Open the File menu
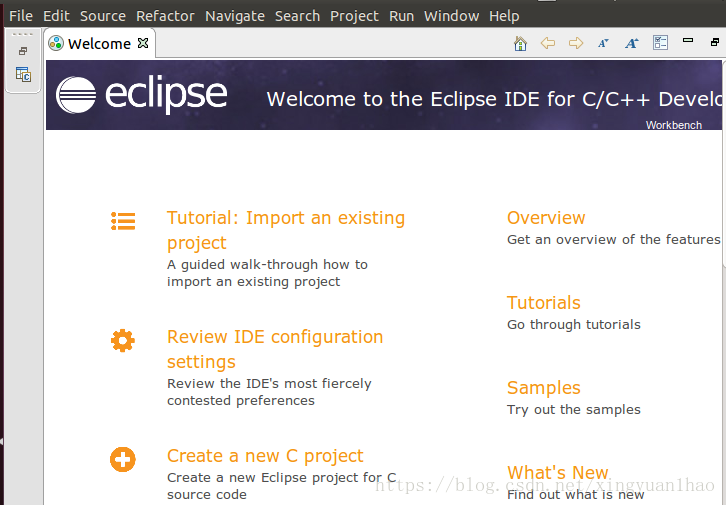 tap(21, 16)
